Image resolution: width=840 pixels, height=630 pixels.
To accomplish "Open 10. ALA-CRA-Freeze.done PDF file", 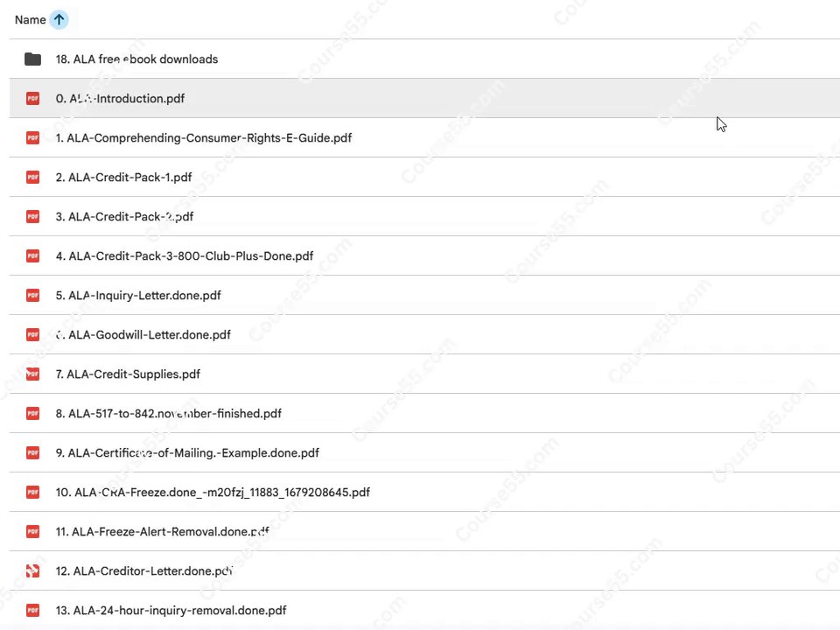I will pos(213,493).
